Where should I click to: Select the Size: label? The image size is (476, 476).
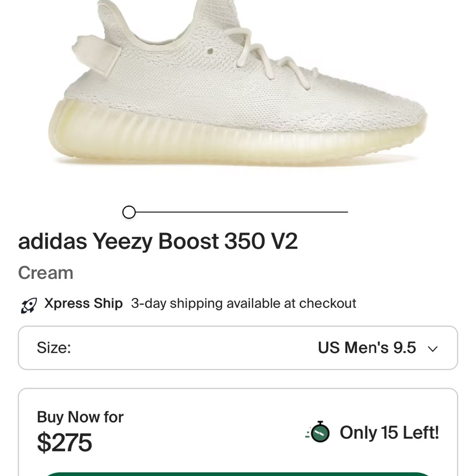[x=54, y=348]
